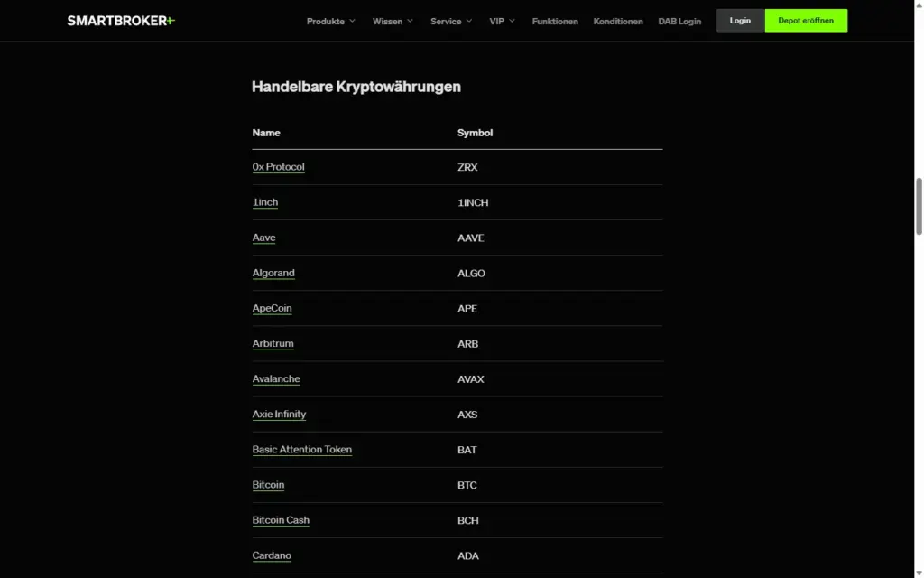Open the Bitcoin Cash link
This screenshot has height=578, width=924.
[281, 520]
